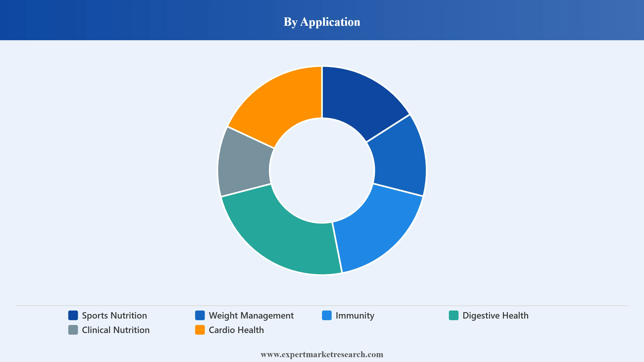Toggle the Clinical Nutrition legend label

(116, 330)
